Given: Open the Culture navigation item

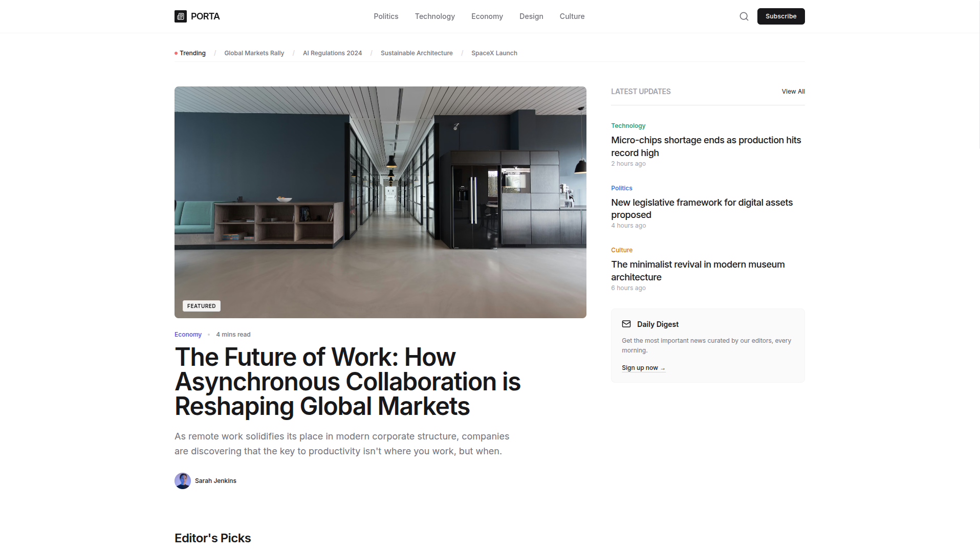Looking at the screenshot, I should [572, 16].
